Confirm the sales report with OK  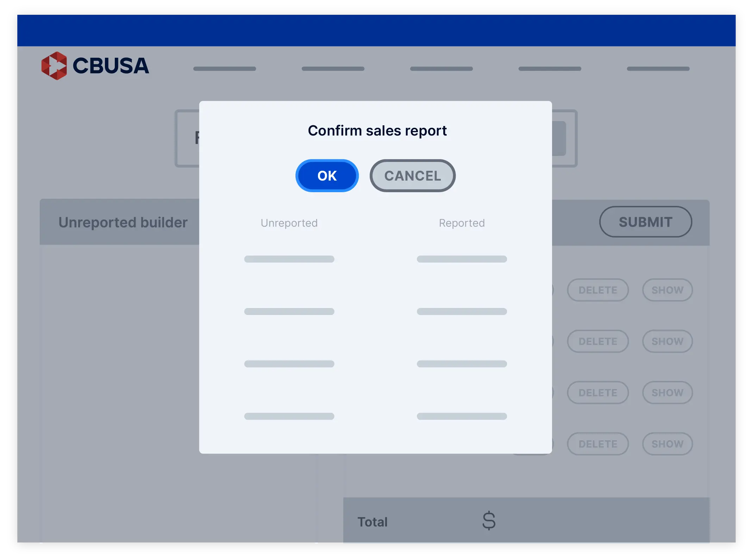tap(327, 176)
